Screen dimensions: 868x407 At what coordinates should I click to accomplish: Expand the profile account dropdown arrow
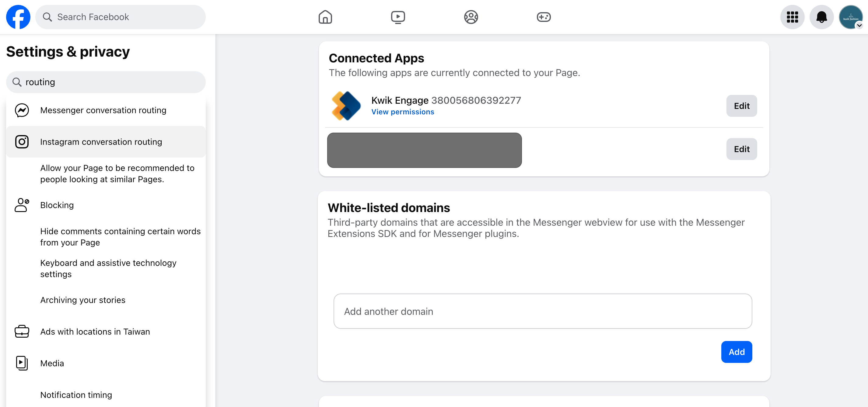[859, 25]
